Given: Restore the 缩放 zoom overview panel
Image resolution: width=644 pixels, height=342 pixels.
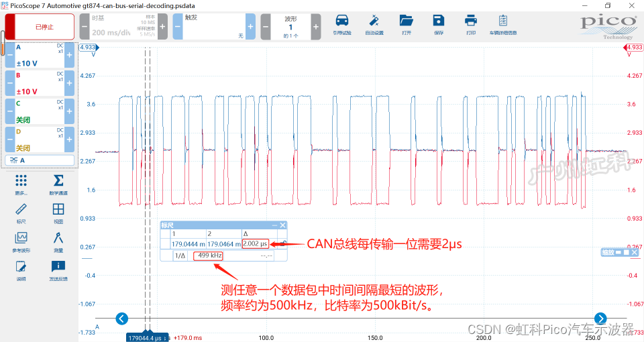Looking at the screenshot, I should coord(627,252).
